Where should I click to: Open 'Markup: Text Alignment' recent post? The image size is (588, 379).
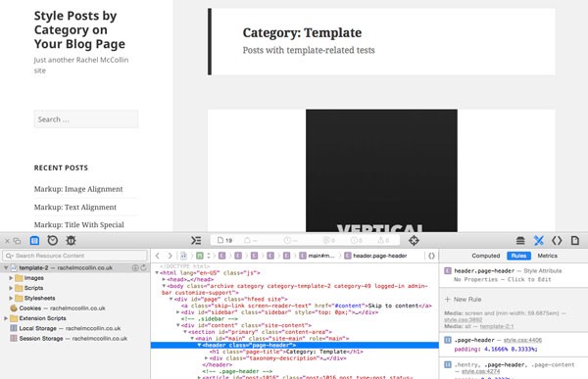(x=75, y=207)
